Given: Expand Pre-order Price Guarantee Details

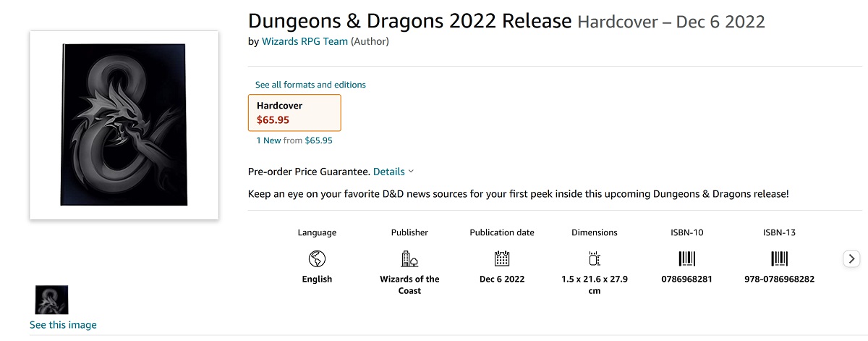Looking at the screenshot, I should 393,172.
